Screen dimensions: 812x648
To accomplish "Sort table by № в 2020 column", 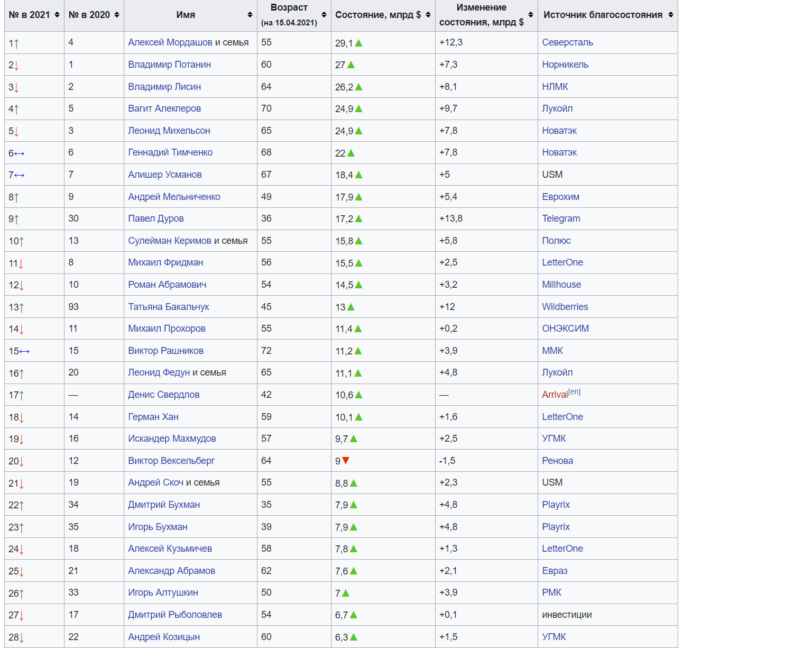I will click(x=117, y=15).
